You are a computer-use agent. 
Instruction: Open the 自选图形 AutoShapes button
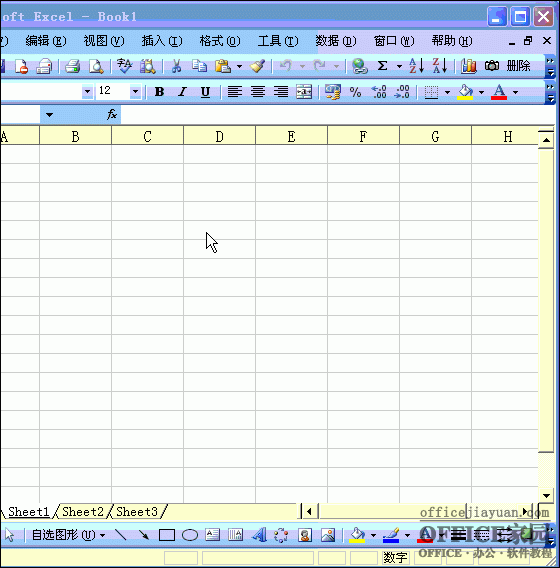click(68, 535)
